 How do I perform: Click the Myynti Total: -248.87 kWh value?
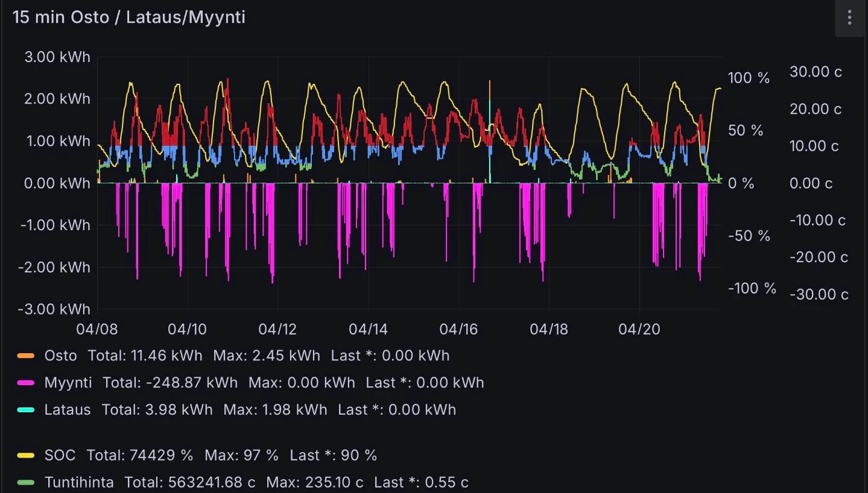click(170, 383)
